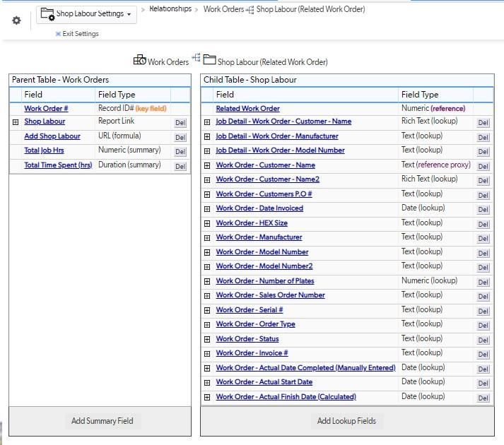This screenshot has width=504, height=445.
Task: Delete Work Order - Invoice # field
Action: [483, 355]
